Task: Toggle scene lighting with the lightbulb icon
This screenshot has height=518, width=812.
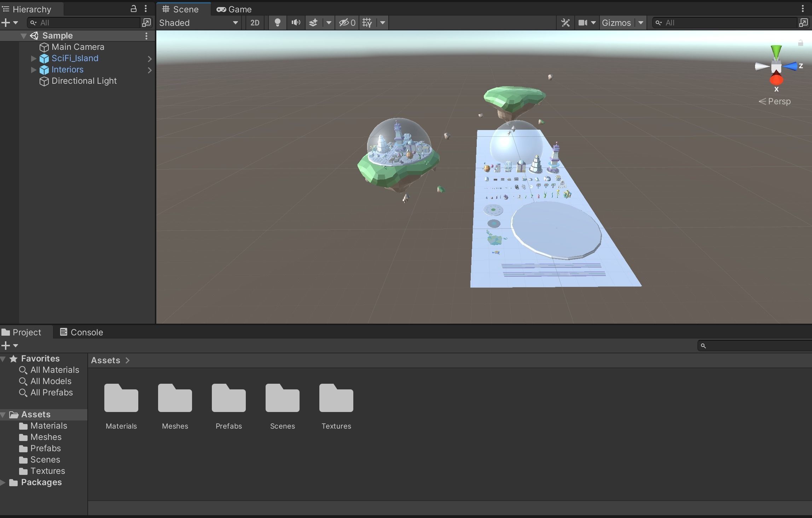Action: 278,23
